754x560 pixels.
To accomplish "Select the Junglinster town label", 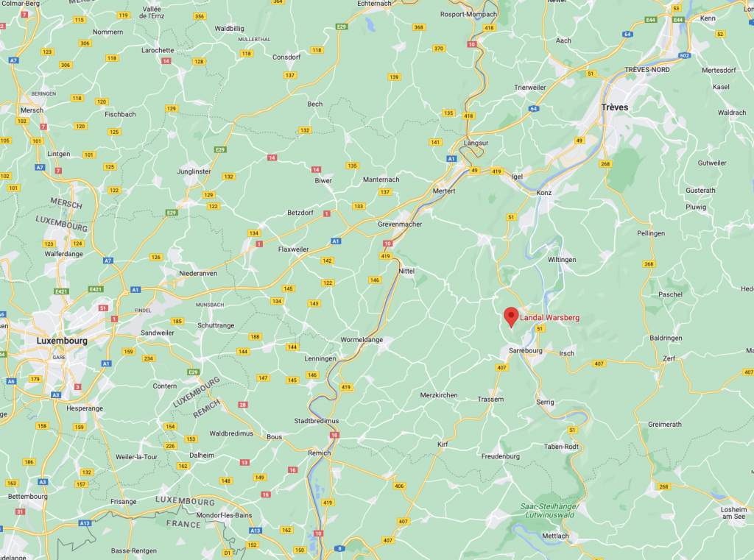I will pos(194,171).
